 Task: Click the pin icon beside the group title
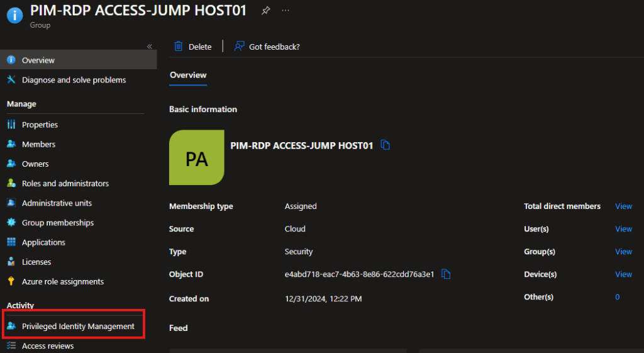[265, 11]
